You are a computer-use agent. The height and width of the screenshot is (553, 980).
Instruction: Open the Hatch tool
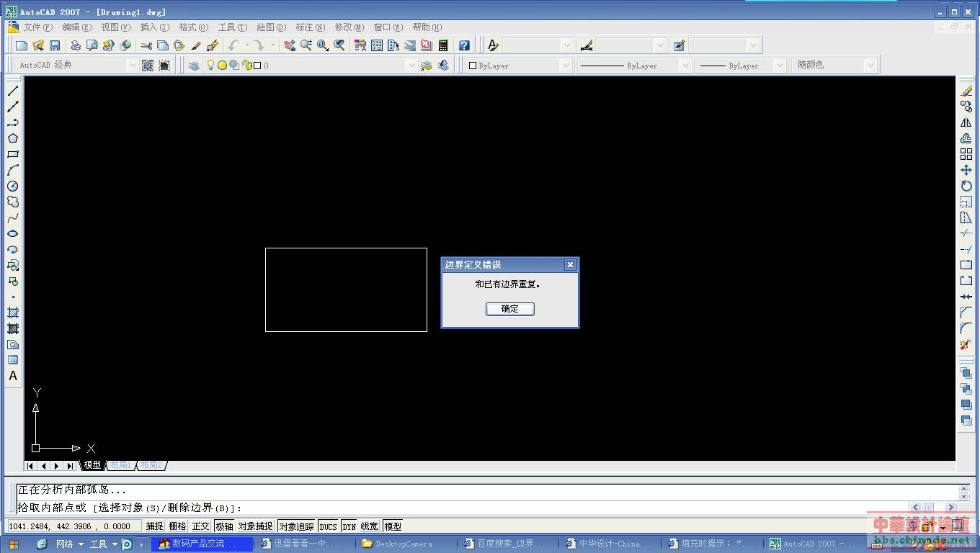click(x=13, y=313)
